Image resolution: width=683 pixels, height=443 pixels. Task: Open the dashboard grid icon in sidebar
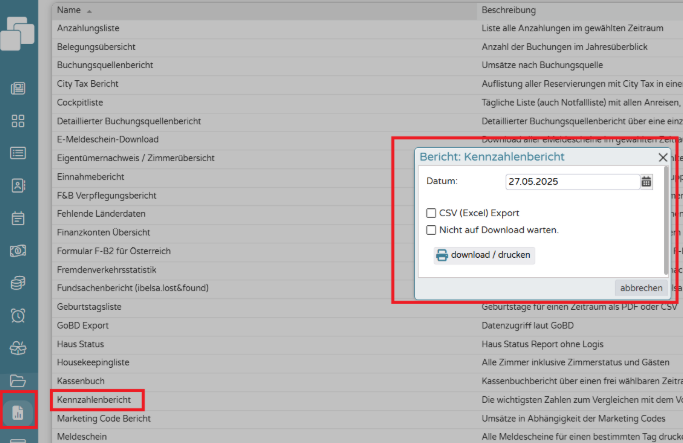(18, 121)
